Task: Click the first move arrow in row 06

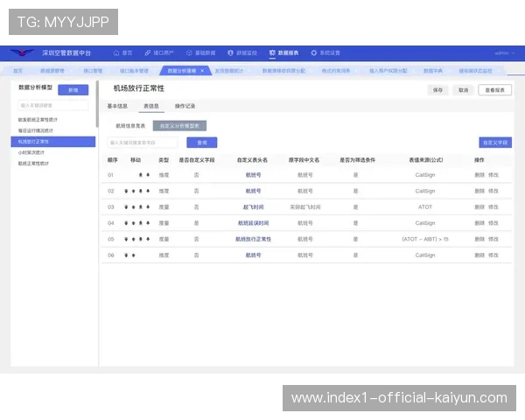Action: pyautogui.click(x=127, y=255)
